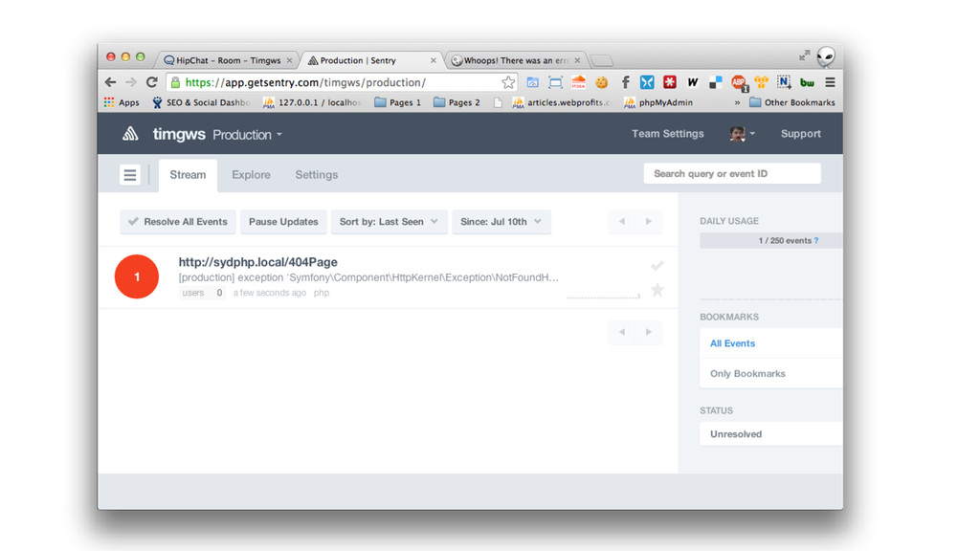
Task: Bookmark the 404Page event with star
Action: 657,290
